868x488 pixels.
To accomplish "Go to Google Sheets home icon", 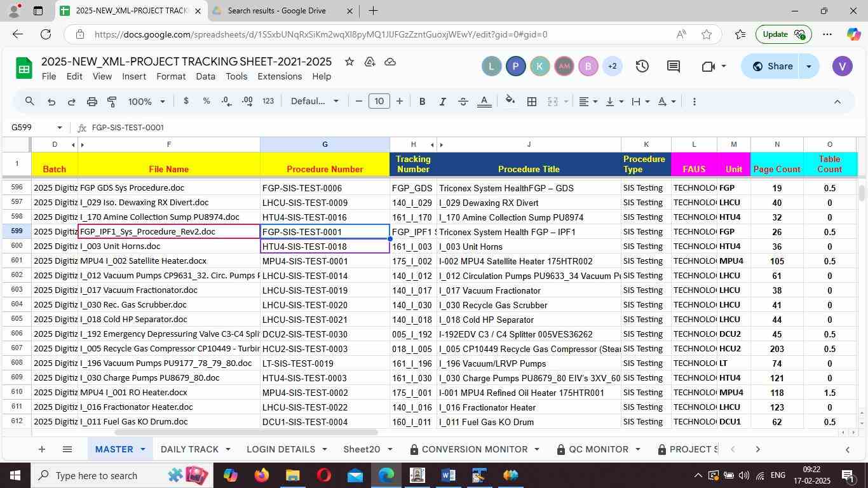I will (x=24, y=69).
